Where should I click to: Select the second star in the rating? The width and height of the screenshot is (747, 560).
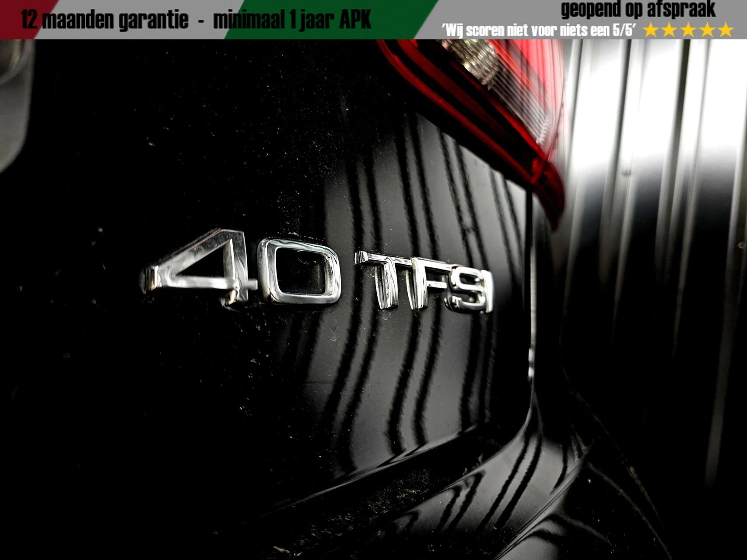[x=668, y=30]
